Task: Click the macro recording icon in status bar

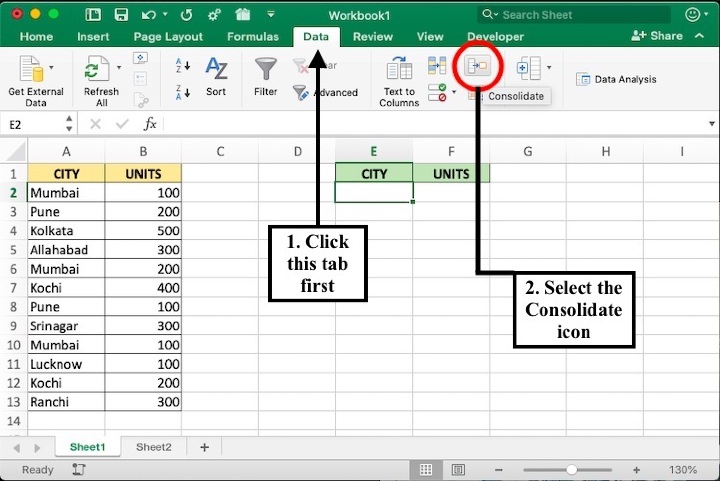Action: [x=79, y=470]
